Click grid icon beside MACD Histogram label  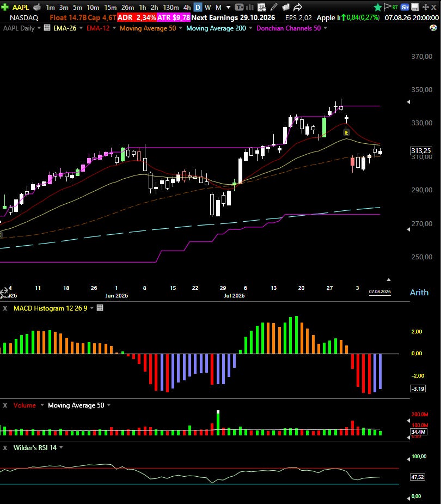[x=100, y=308]
